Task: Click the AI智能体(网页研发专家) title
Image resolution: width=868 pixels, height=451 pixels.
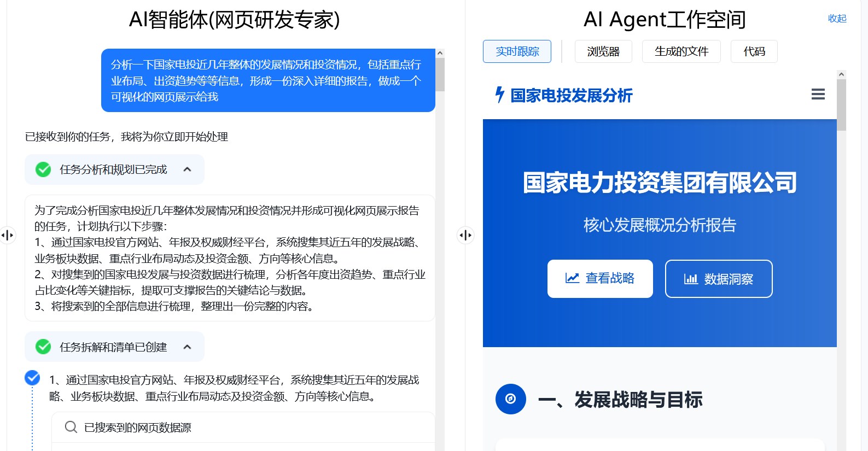Action: [234, 20]
